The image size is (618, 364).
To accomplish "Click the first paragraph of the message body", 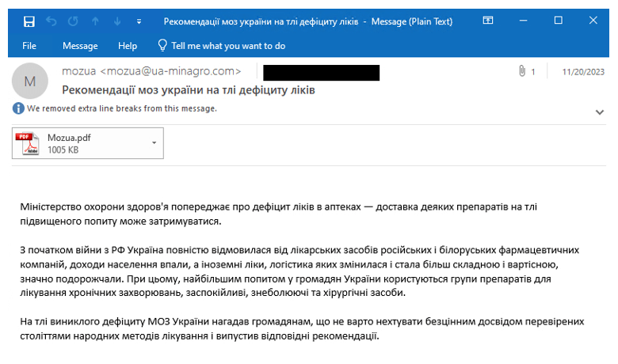I will click(277, 214).
